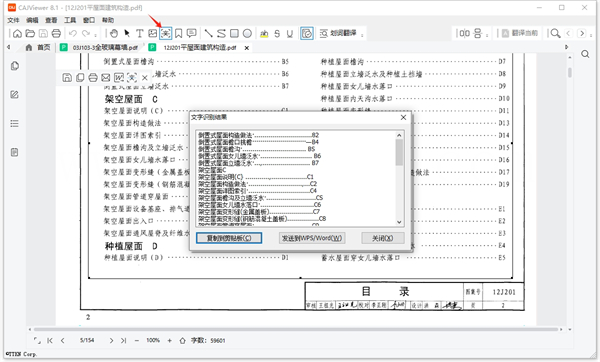Viewport: 600px width, 362px height.
Task: Print the document using main toolbar printer icon
Action: [x=56, y=34]
